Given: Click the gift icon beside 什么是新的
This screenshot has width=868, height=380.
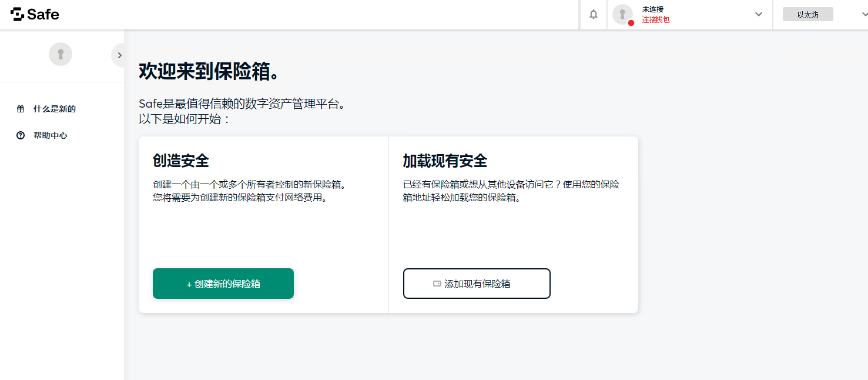Looking at the screenshot, I should point(21,109).
